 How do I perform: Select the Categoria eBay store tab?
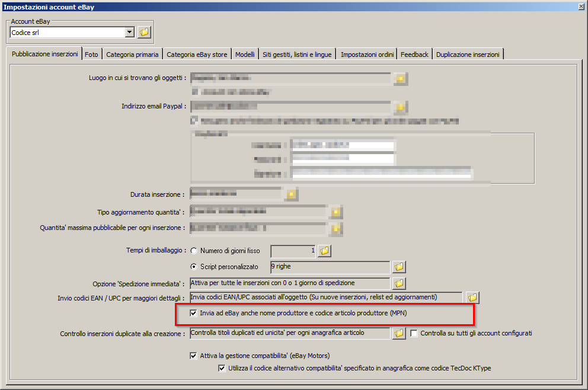point(197,55)
